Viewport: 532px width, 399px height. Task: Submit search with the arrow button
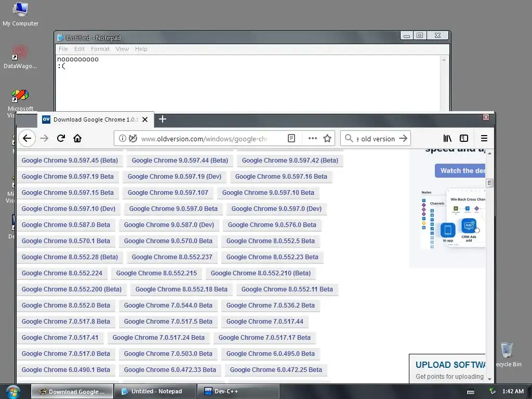coord(403,138)
